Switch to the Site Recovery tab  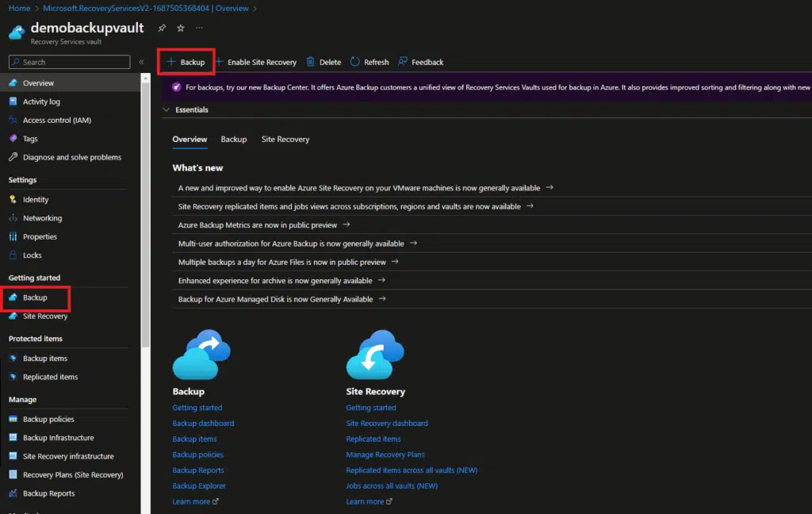(285, 139)
